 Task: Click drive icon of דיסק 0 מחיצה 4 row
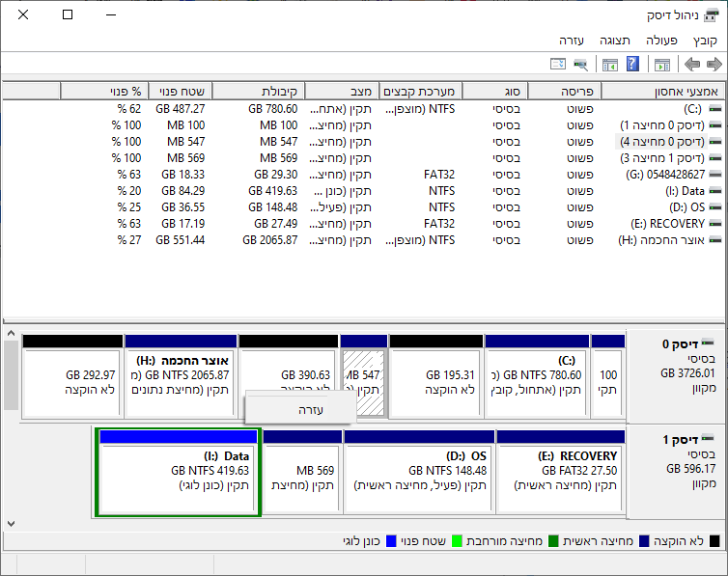pyautogui.click(x=715, y=142)
